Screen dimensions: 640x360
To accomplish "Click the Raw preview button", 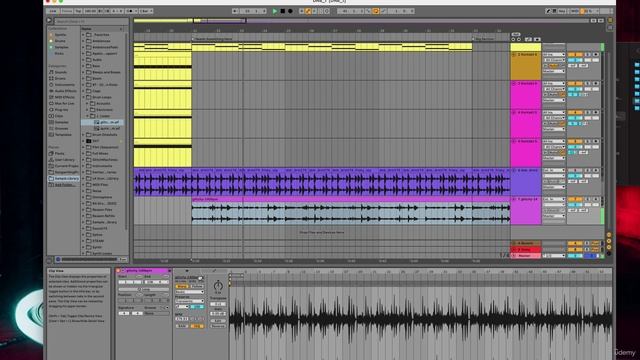I will (122, 259).
